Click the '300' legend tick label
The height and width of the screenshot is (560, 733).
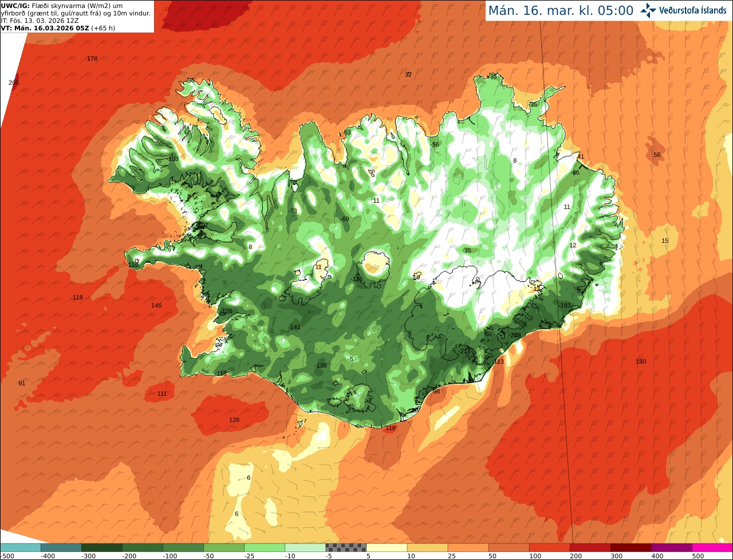click(x=617, y=556)
